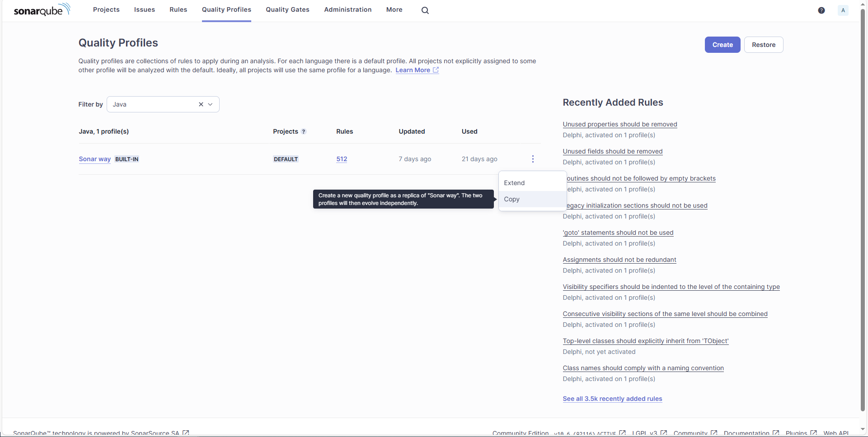Expand the More navigation menu

pos(394,9)
